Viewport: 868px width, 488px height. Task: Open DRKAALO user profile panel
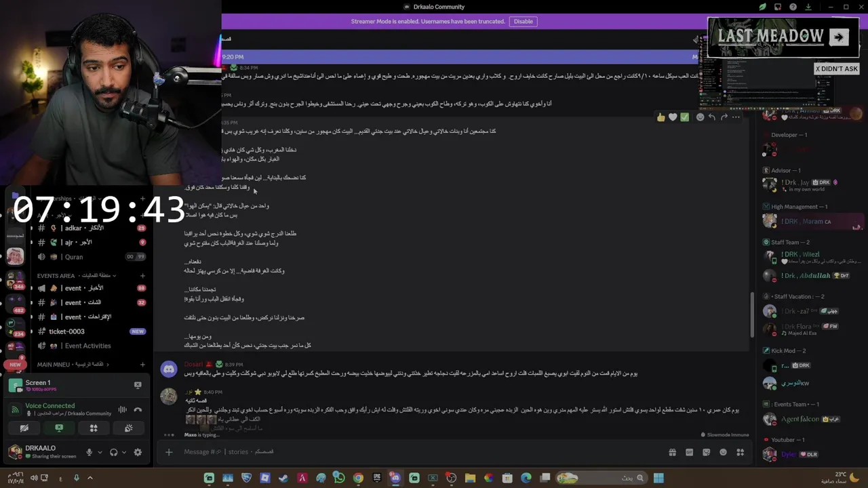click(42, 451)
